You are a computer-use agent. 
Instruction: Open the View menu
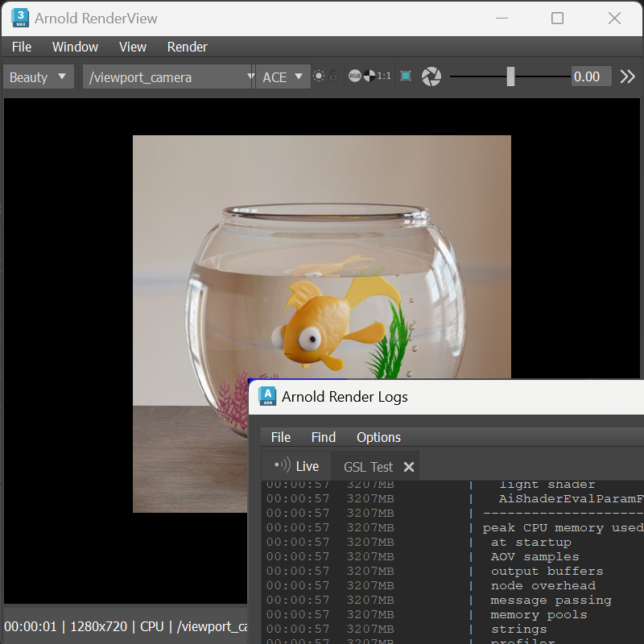pos(133,47)
